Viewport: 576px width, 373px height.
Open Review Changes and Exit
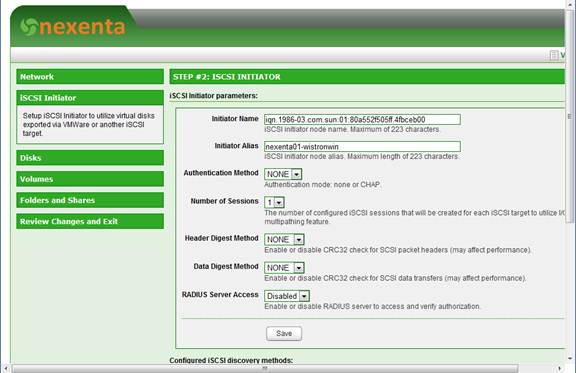point(90,221)
